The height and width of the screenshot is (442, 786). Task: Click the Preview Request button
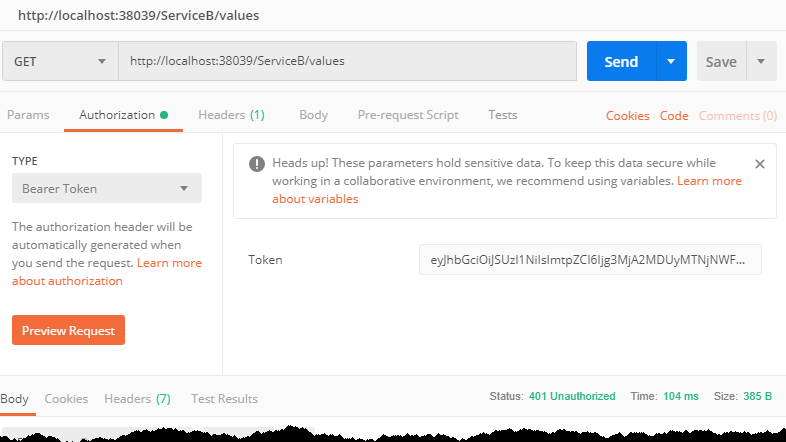(68, 330)
